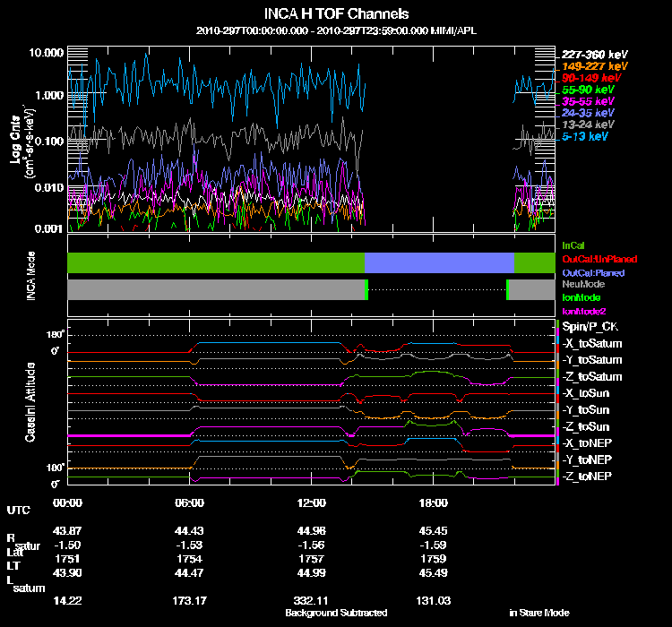This screenshot has width=672, height=627.
Task: Click the gray NeuMode bar segment
Action: tap(216, 289)
